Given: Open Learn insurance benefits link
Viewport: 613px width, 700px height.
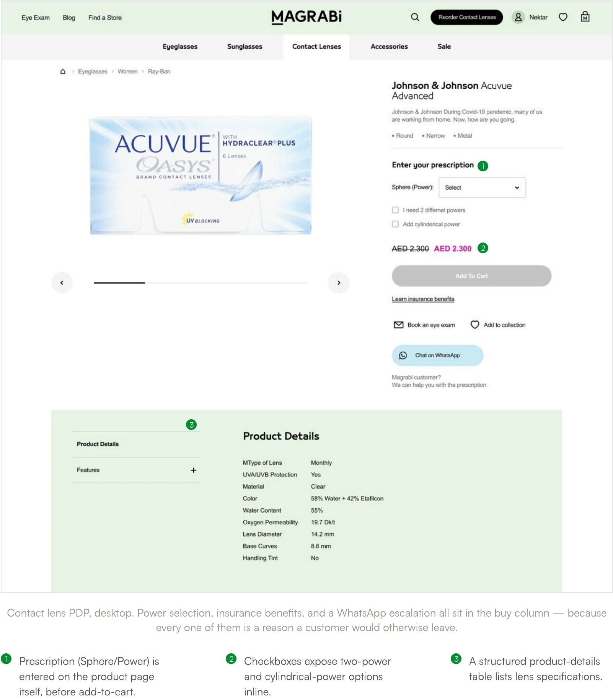Looking at the screenshot, I should tap(423, 299).
